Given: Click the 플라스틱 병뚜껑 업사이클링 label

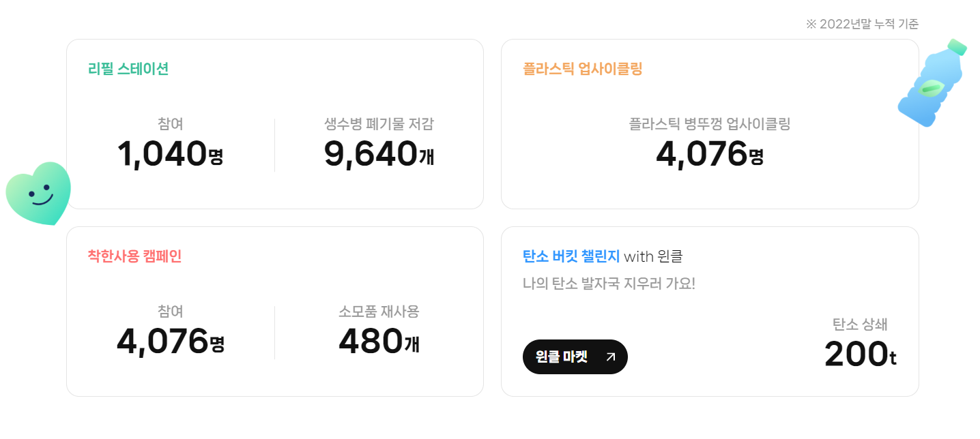Looking at the screenshot, I should [x=710, y=124].
